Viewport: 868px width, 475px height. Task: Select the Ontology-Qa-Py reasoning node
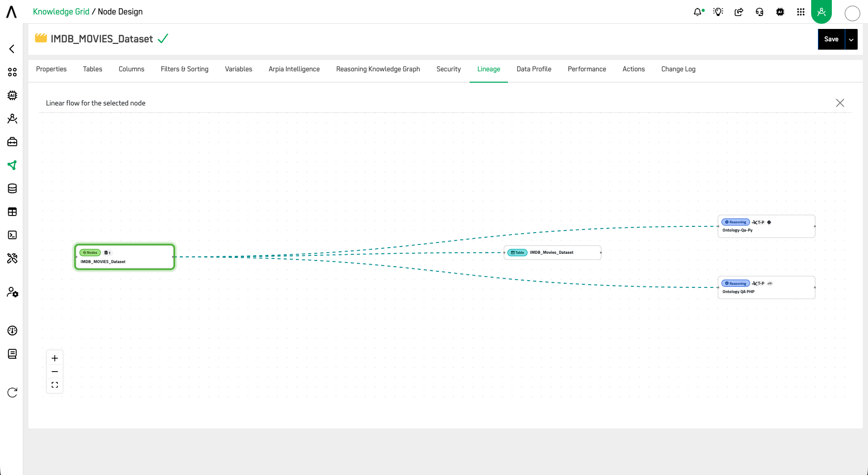pyautogui.click(x=766, y=226)
